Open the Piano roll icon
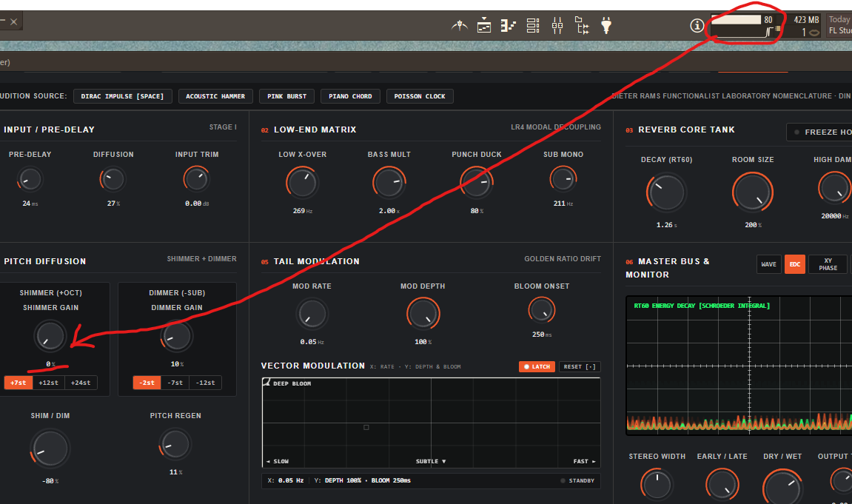The width and height of the screenshot is (852, 504). coord(508,25)
